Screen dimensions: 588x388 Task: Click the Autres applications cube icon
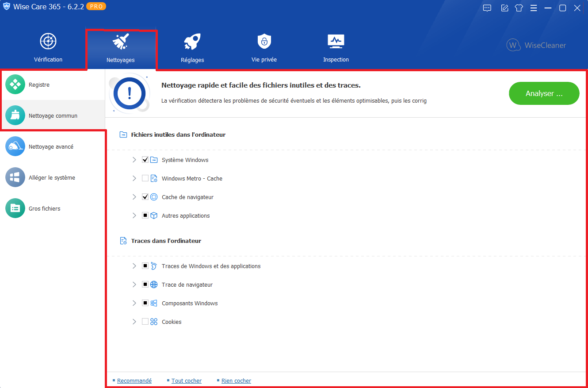tap(154, 215)
